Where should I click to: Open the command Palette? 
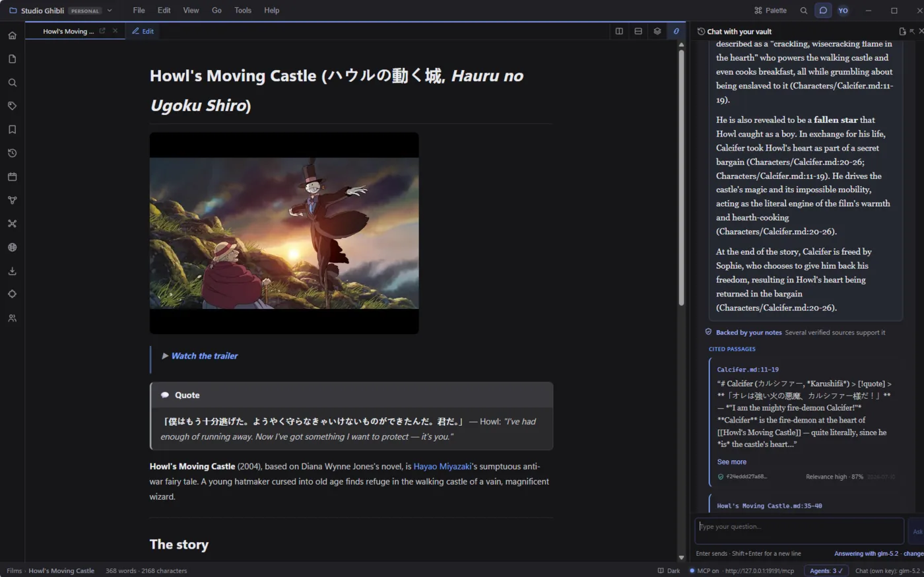770,11
